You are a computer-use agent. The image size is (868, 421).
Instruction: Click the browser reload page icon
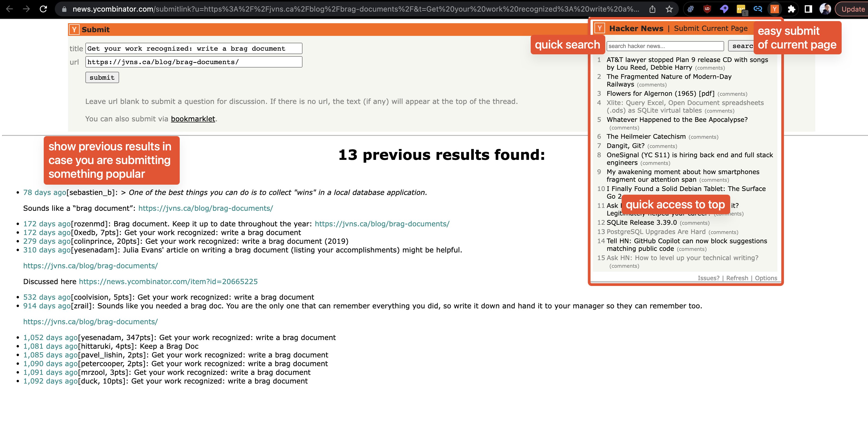click(43, 9)
